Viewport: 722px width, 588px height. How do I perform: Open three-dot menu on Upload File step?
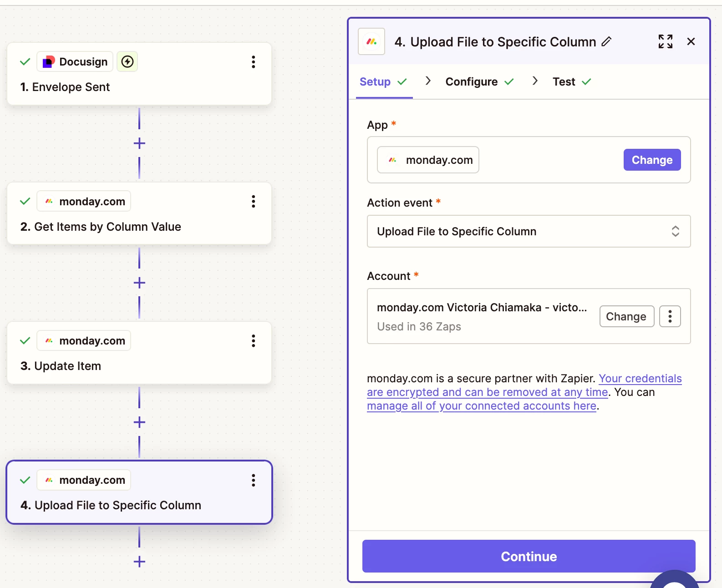253,480
